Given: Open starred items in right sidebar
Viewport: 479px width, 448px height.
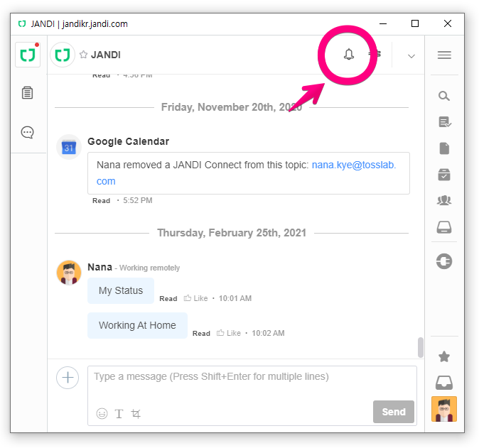Looking at the screenshot, I should tap(444, 356).
